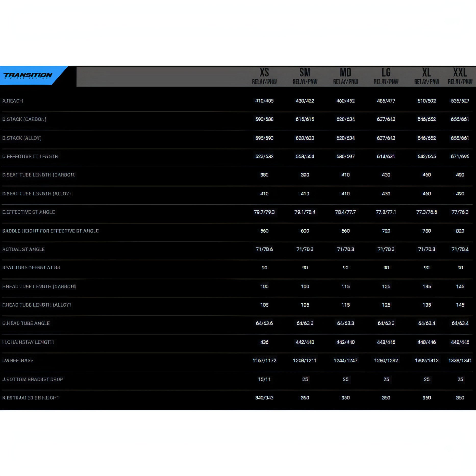This screenshot has height=476, width=476.
Task: Select the B.Stack (Carbon) row label
Action: click(24, 119)
